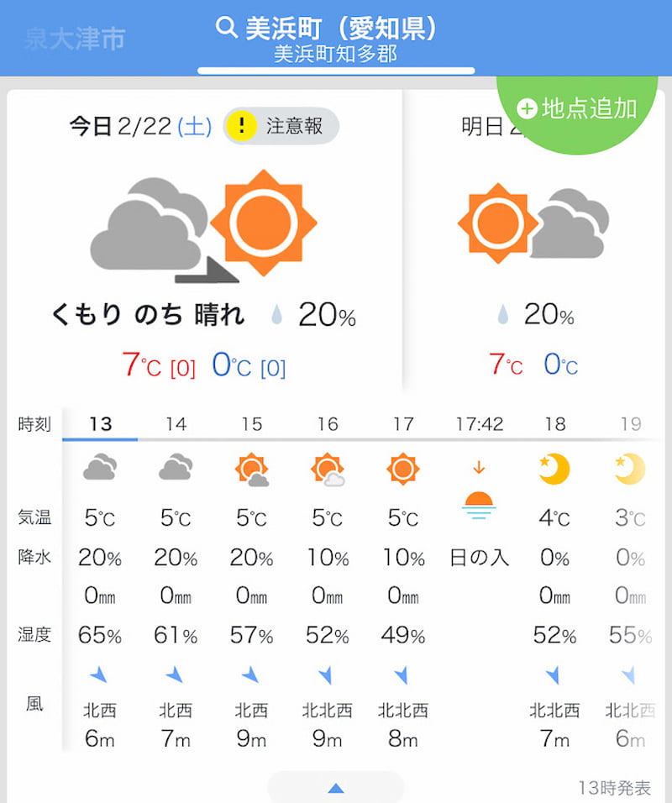Click the 13 o'clock cloudy icon
The height and width of the screenshot is (803, 672).
click(x=100, y=468)
